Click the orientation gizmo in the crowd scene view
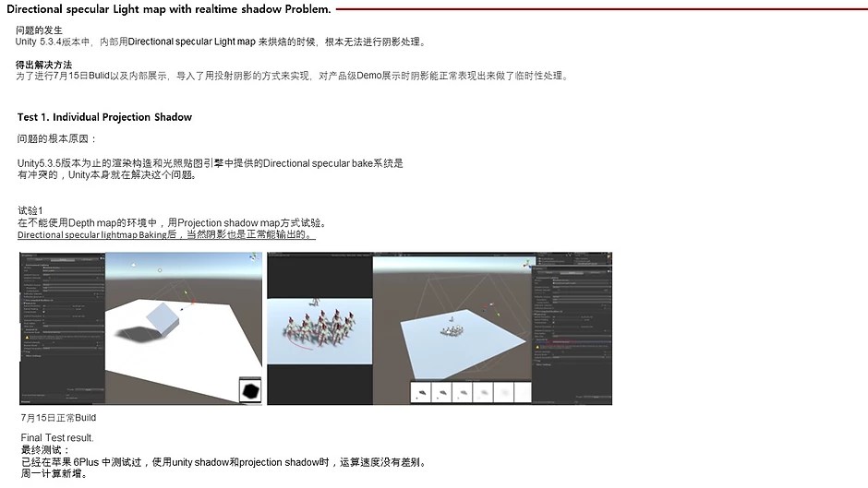868x488 pixels. click(x=527, y=265)
